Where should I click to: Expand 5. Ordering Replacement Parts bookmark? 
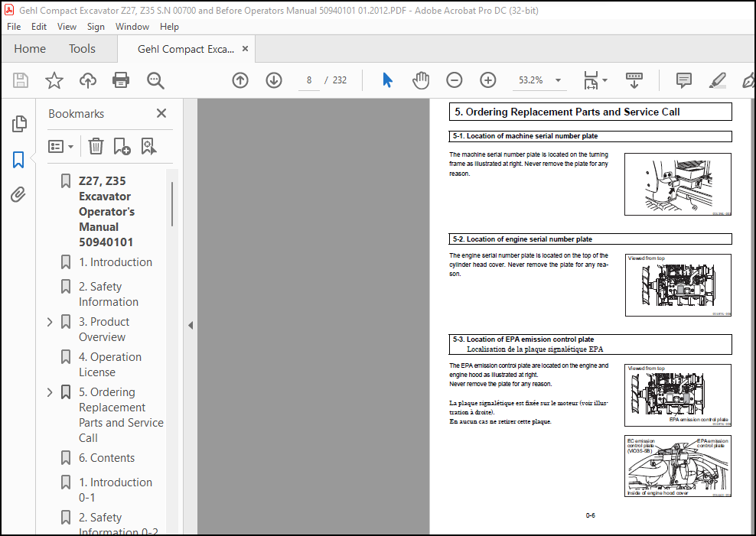(50, 392)
